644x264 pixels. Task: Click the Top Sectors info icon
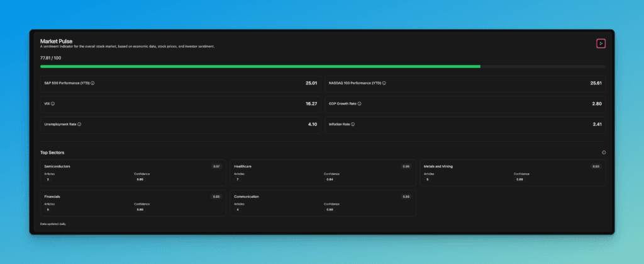pyautogui.click(x=603, y=152)
